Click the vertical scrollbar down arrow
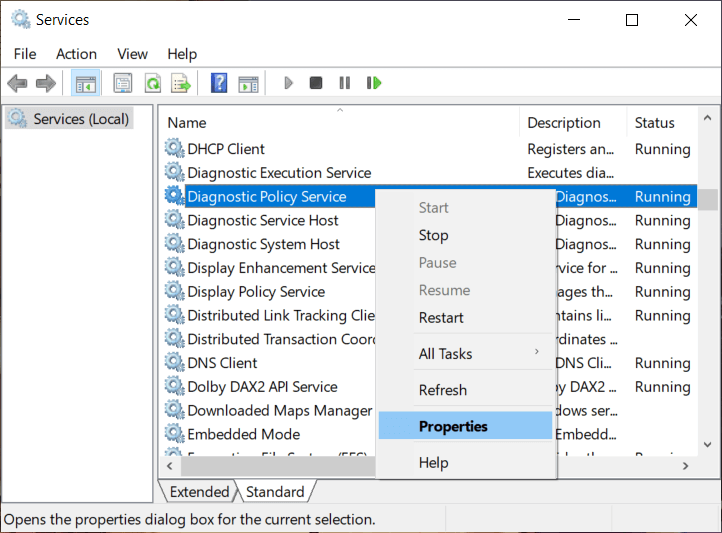Screen dimensions: 722x533 point(708,444)
